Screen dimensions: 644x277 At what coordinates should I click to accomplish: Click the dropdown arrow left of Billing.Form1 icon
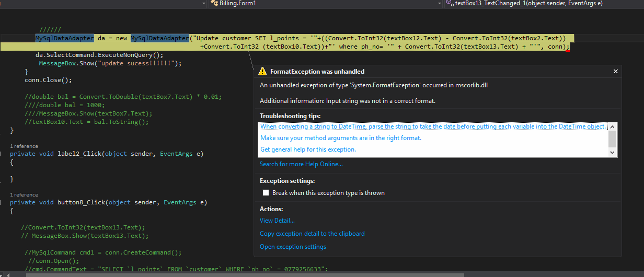204,3
